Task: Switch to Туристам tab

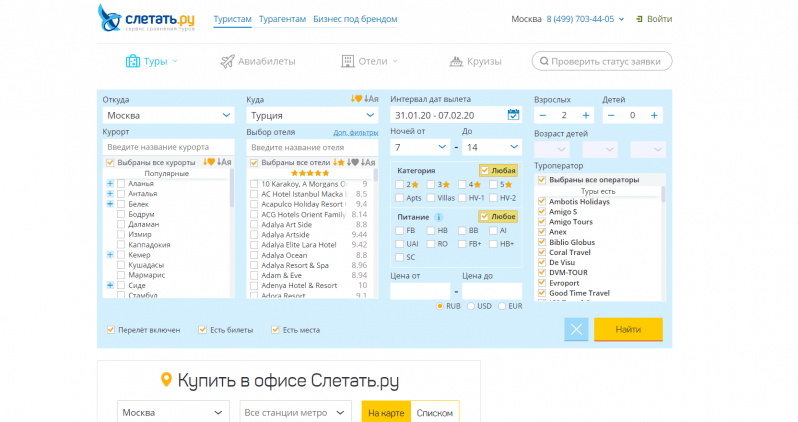Action: (x=232, y=19)
